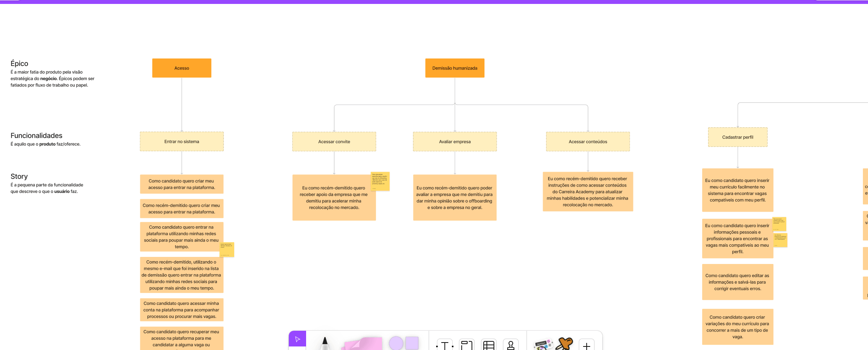Select the Demissão humanizada epic card
868x350 pixels.
pyautogui.click(x=455, y=68)
